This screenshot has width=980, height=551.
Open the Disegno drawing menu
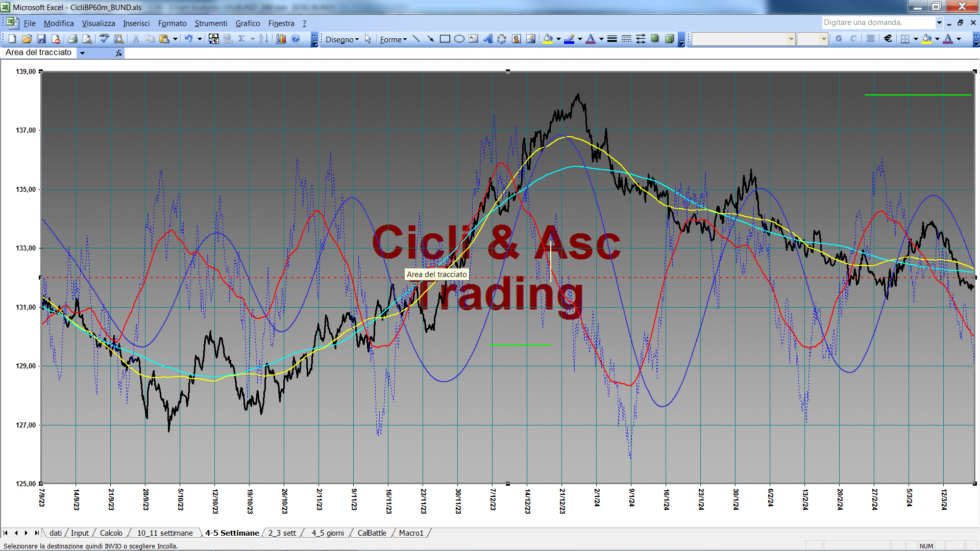click(342, 39)
